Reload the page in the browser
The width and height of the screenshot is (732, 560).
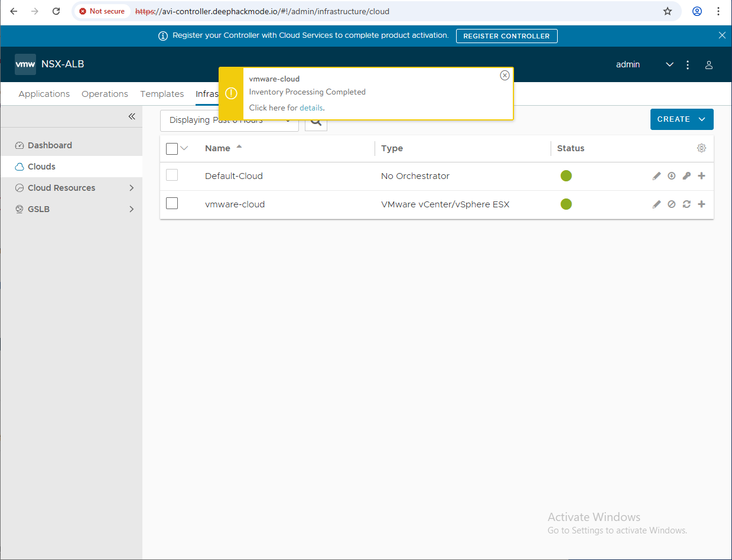[x=56, y=11]
